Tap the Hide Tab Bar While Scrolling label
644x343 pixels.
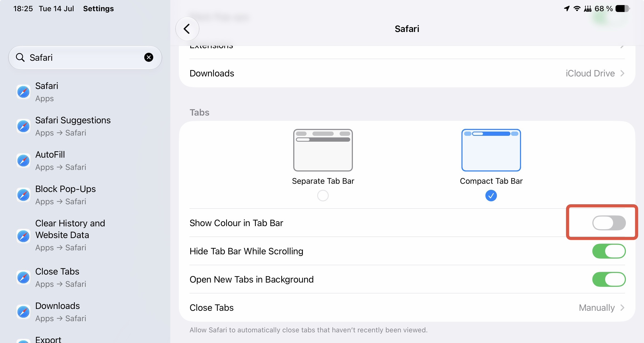pyautogui.click(x=246, y=251)
